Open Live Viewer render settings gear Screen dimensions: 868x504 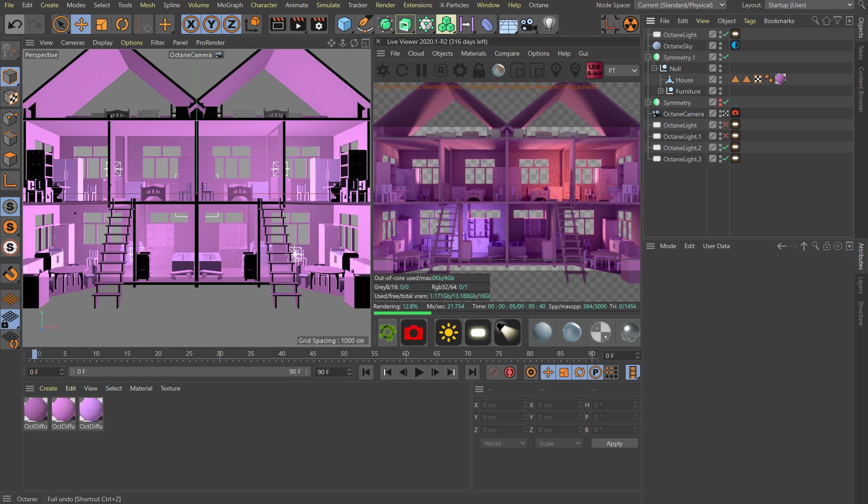[460, 71]
